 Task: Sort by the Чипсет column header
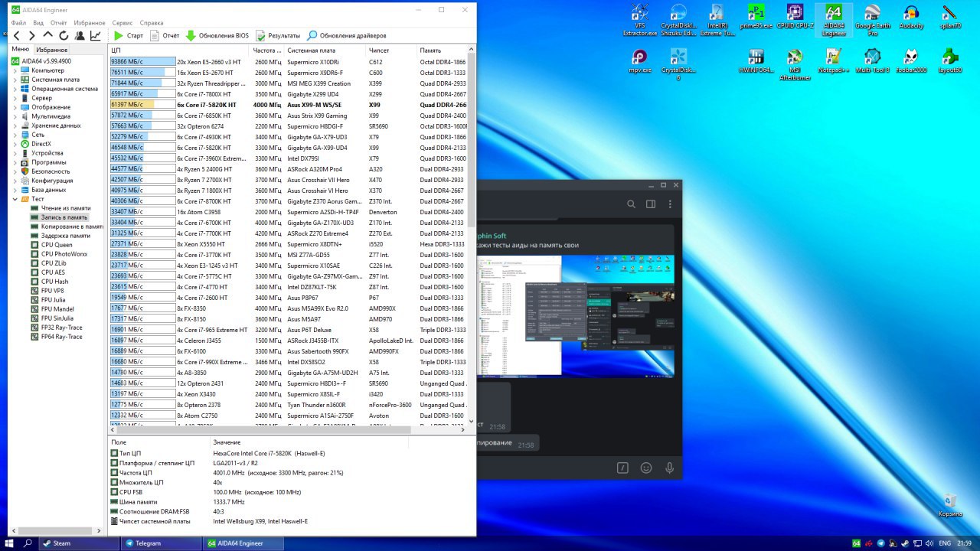(391, 50)
